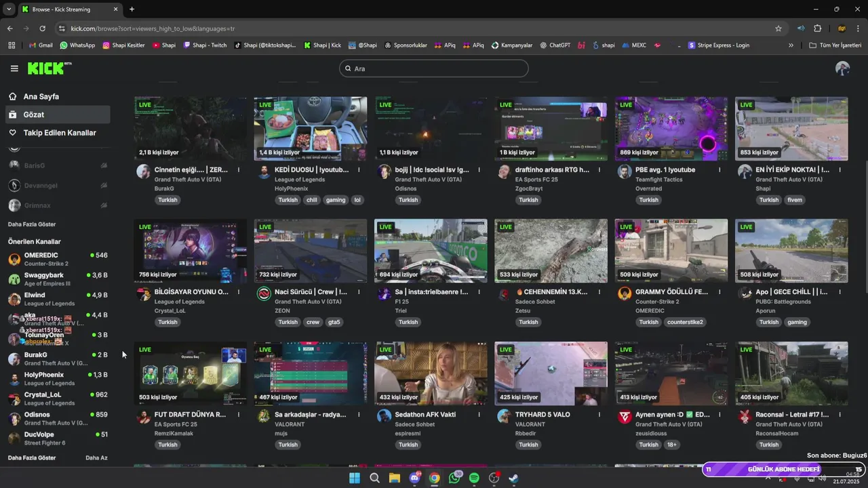Open CEHENNEMİN 13.K stream thumbnail
The width and height of the screenshot is (868, 488).
[x=551, y=251]
